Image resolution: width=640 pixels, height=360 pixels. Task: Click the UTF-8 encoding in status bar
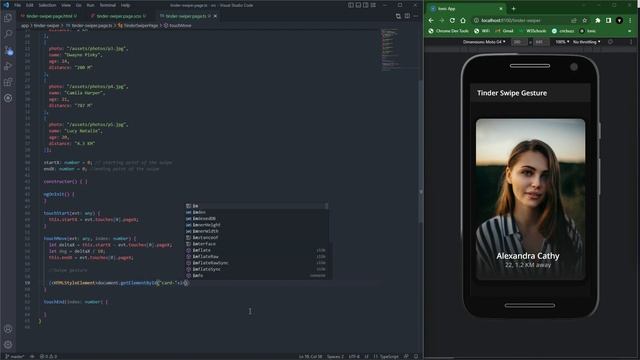click(x=354, y=356)
